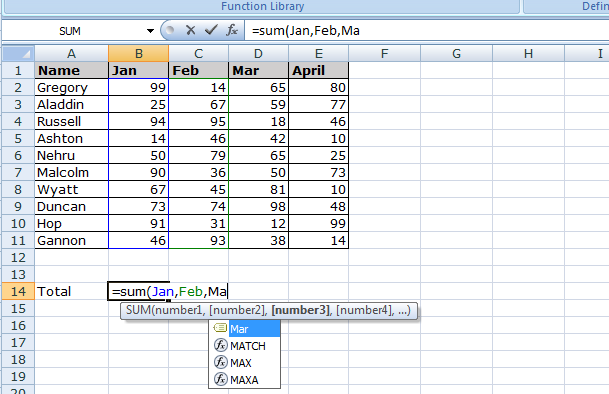Cancel the formula entry with X icon
The image size is (609, 394).
click(x=190, y=30)
